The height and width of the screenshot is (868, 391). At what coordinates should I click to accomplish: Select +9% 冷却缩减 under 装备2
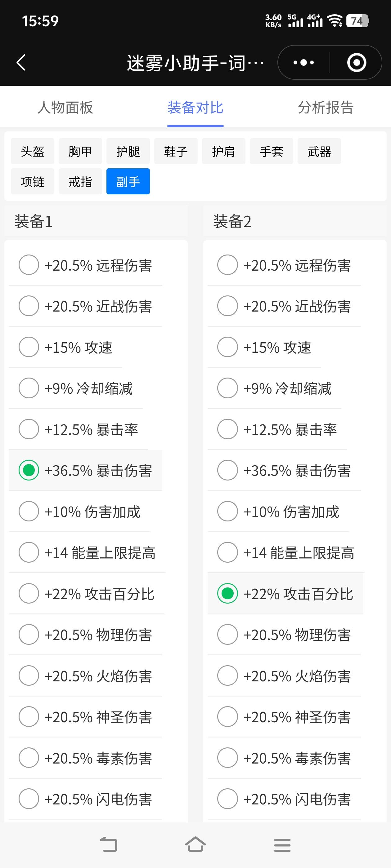point(274,388)
